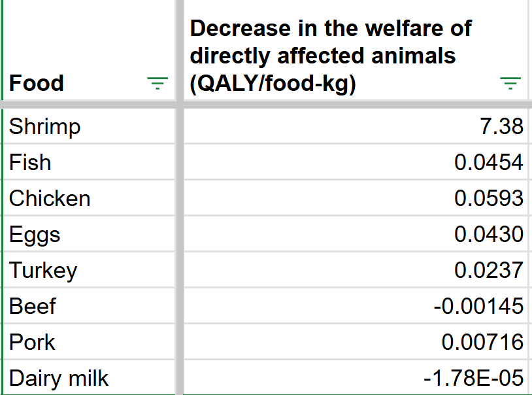Click the 0.00716 value cell

coord(356,342)
